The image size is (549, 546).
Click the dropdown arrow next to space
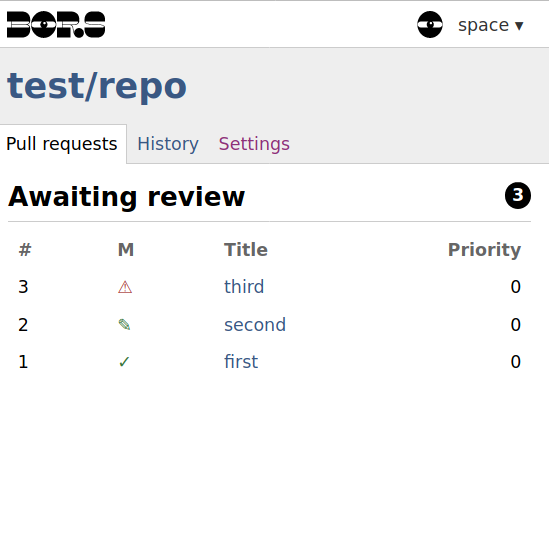[519, 26]
